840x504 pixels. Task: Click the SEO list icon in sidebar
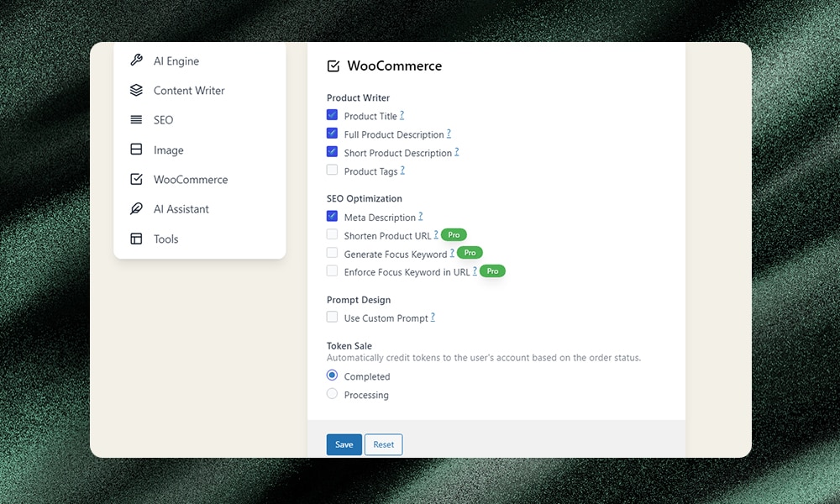click(x=137, y=119)
